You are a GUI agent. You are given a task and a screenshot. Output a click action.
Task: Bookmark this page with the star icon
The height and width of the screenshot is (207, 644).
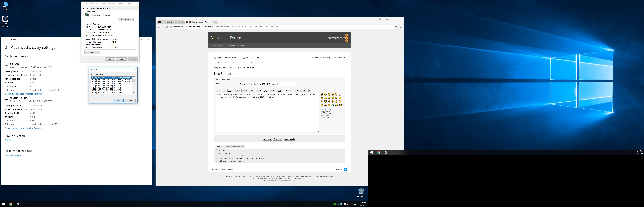click(396, 27)
